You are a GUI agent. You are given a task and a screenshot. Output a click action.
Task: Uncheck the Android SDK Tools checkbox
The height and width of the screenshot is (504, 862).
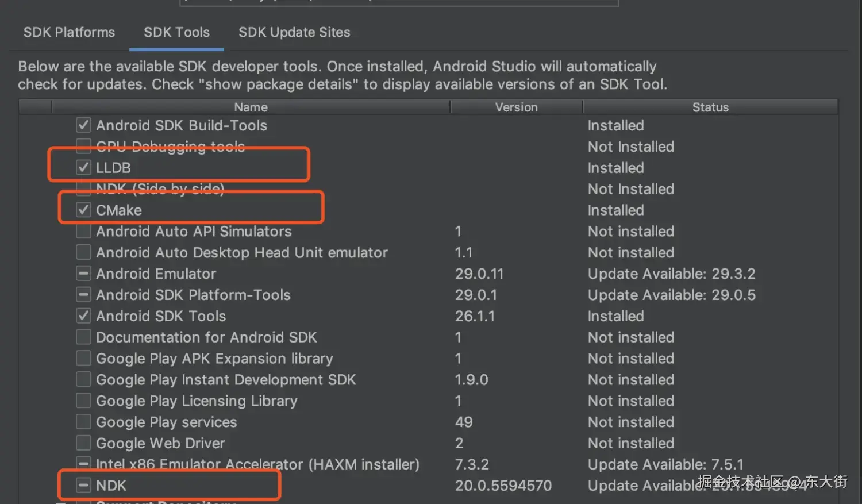[x=84, y=316]
